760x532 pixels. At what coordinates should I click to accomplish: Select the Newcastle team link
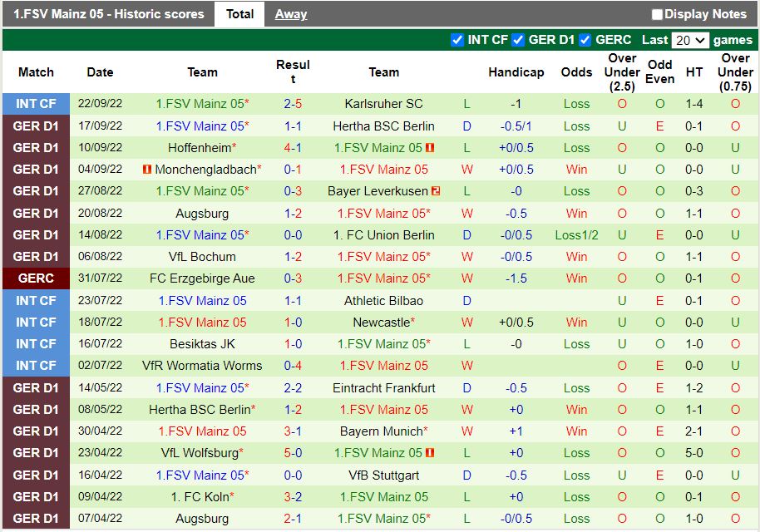(x=383, y=322)
